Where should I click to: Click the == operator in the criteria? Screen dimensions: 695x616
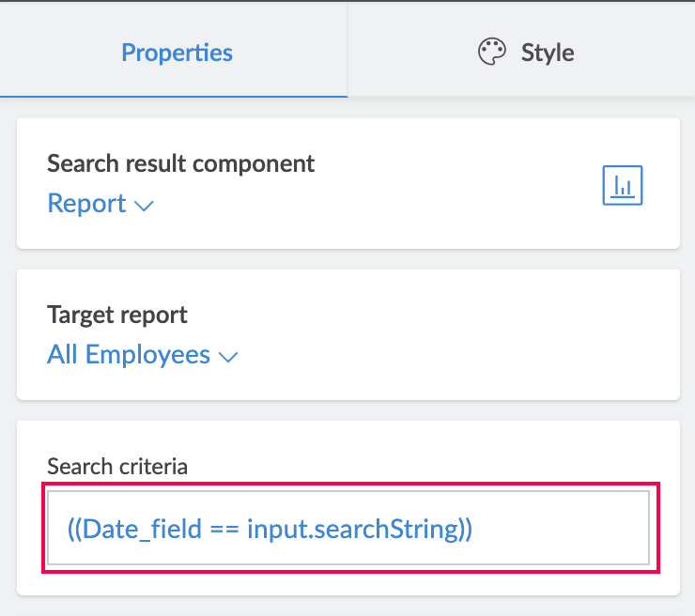pyautogui.click(x=224, y=529)
